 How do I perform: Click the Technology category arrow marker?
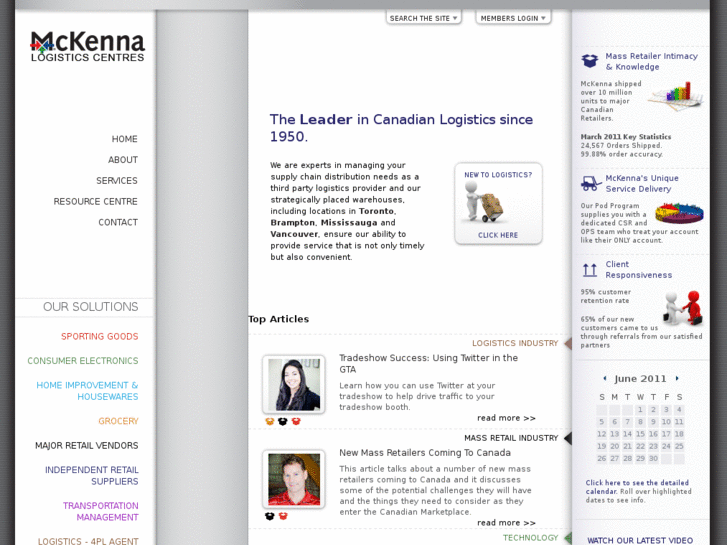(x=568, y=538)
